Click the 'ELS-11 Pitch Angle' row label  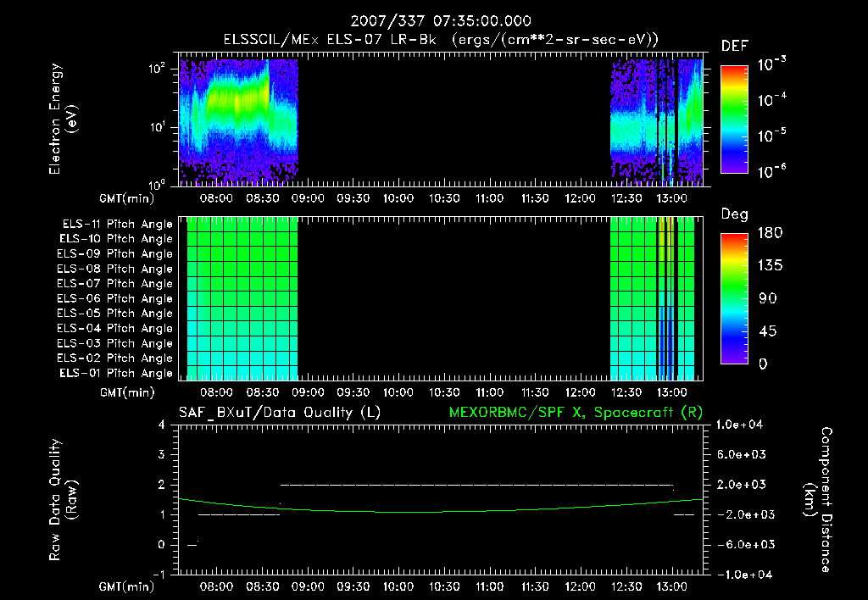[x=117, y=225]
